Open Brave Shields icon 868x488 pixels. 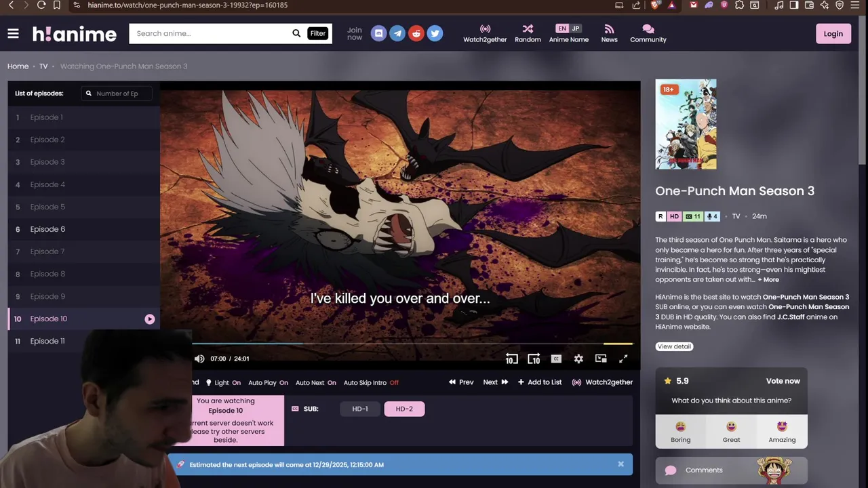click(x=655, y=5)
